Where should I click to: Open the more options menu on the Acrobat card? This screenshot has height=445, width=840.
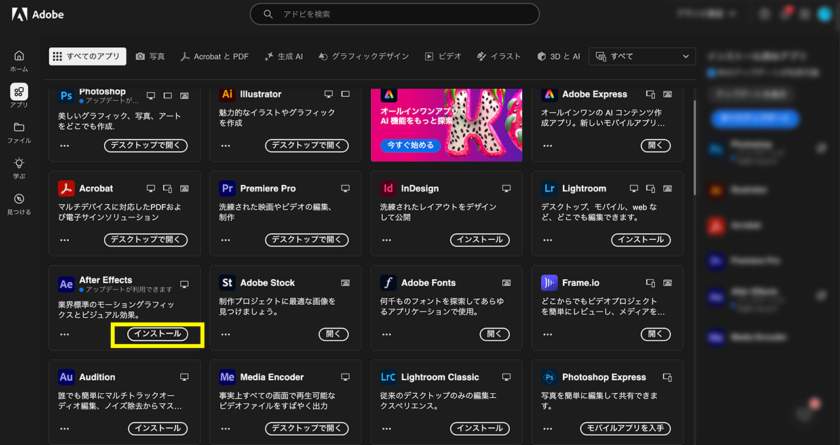point(65,240)
